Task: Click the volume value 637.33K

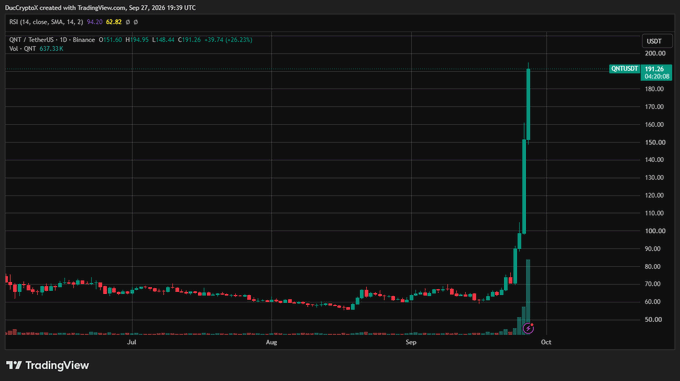Action: tap(51, 49)
